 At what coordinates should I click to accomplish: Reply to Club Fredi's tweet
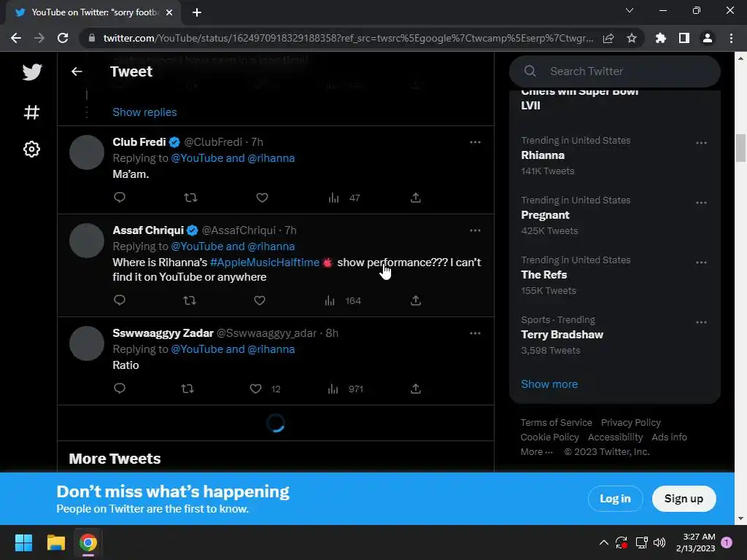(120, 197)
